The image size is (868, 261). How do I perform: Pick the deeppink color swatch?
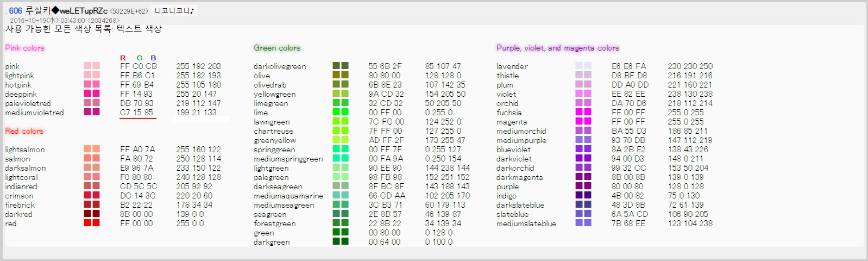pos(91,94)
